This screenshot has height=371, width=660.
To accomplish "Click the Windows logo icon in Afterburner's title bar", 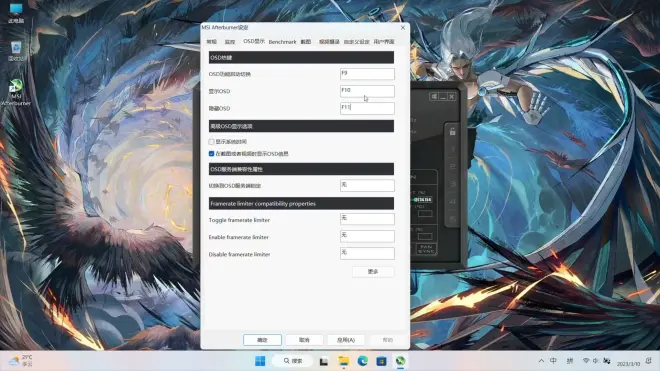I will (434, 96).
